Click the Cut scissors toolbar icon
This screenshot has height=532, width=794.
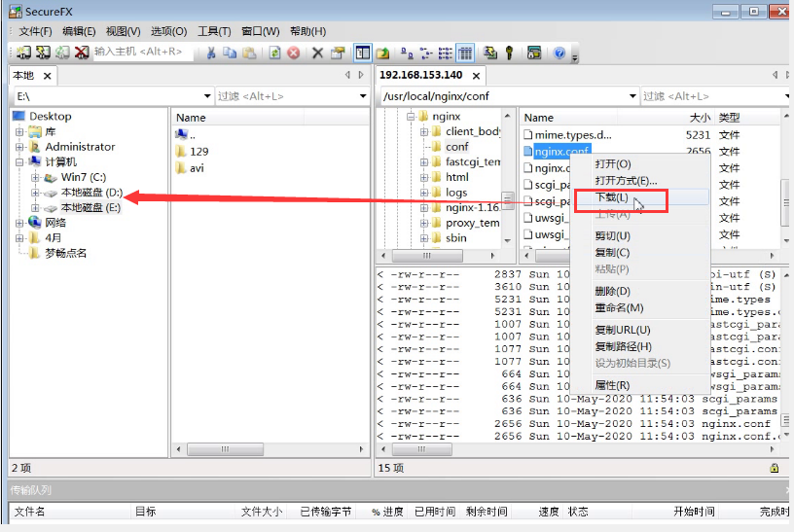[211, 53]
